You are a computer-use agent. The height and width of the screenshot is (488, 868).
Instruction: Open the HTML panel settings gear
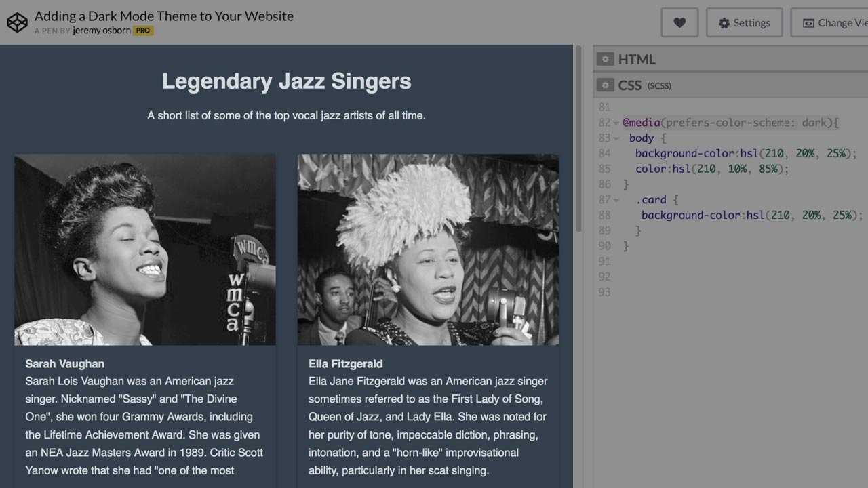click(606, 59)
